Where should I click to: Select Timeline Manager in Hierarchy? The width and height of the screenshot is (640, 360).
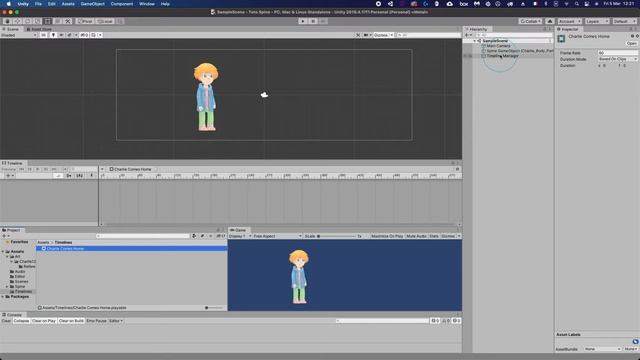(x=502, y=56)
